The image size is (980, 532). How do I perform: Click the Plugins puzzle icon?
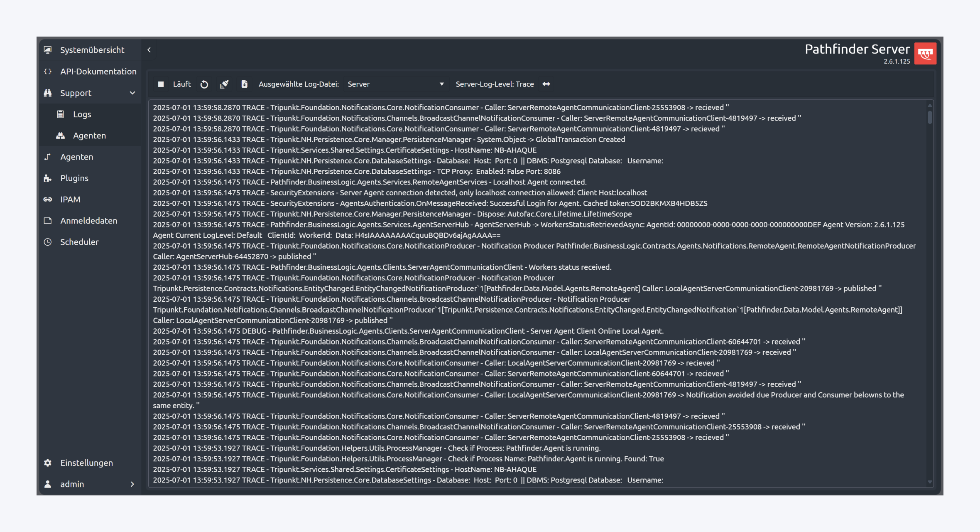(48, 178)
